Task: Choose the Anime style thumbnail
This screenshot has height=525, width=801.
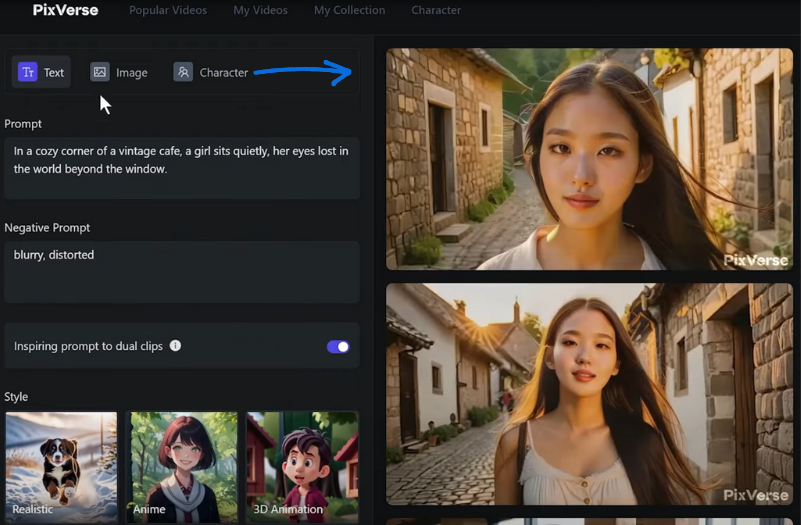Action: click(182, 467)
